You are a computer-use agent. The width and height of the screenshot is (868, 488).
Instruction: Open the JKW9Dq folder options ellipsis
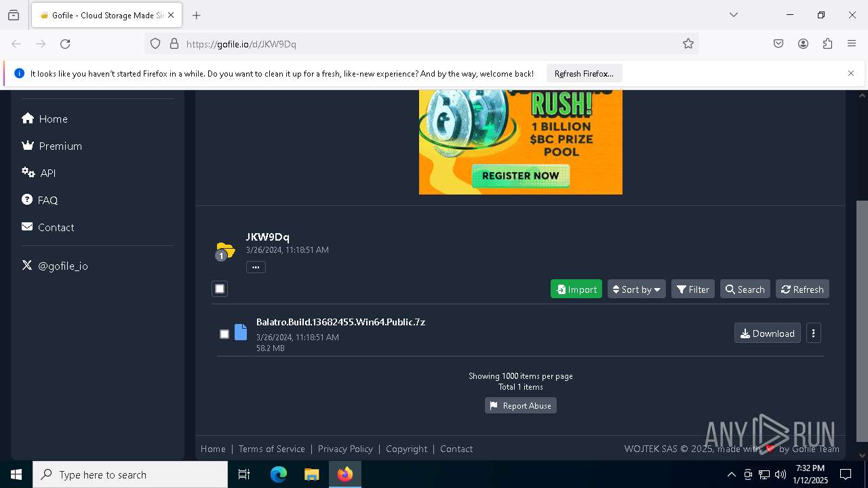(256, 267)
